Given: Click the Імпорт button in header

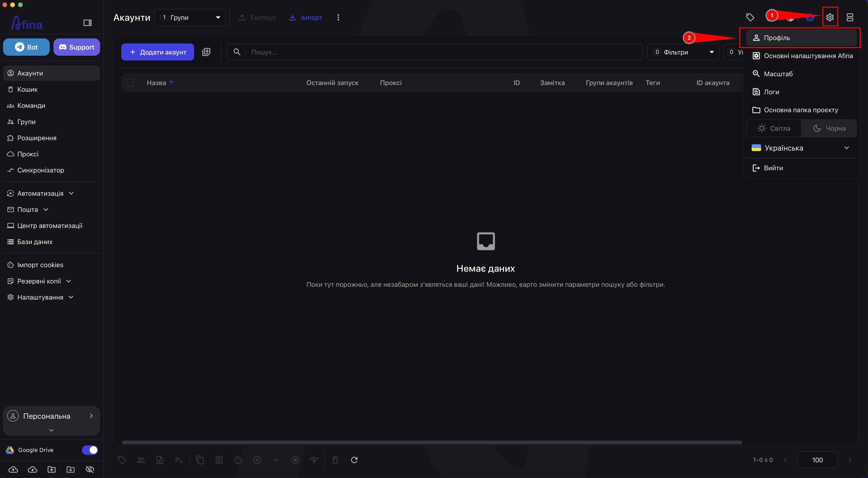Looking at the screenshot, I should 306,17.
